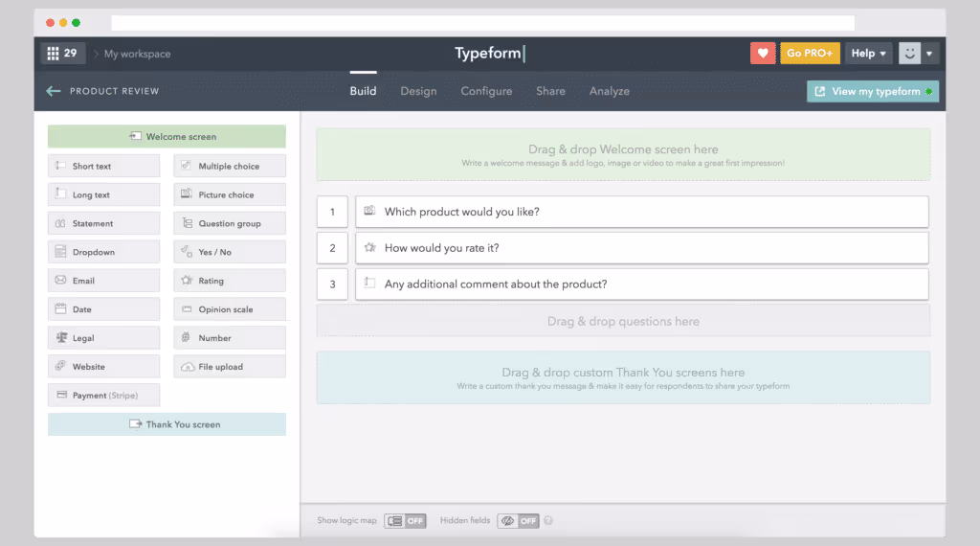Screen dimensions: 980x546
Task: Click the PRODUCT REVIEW form title
Action: (115, 91)
